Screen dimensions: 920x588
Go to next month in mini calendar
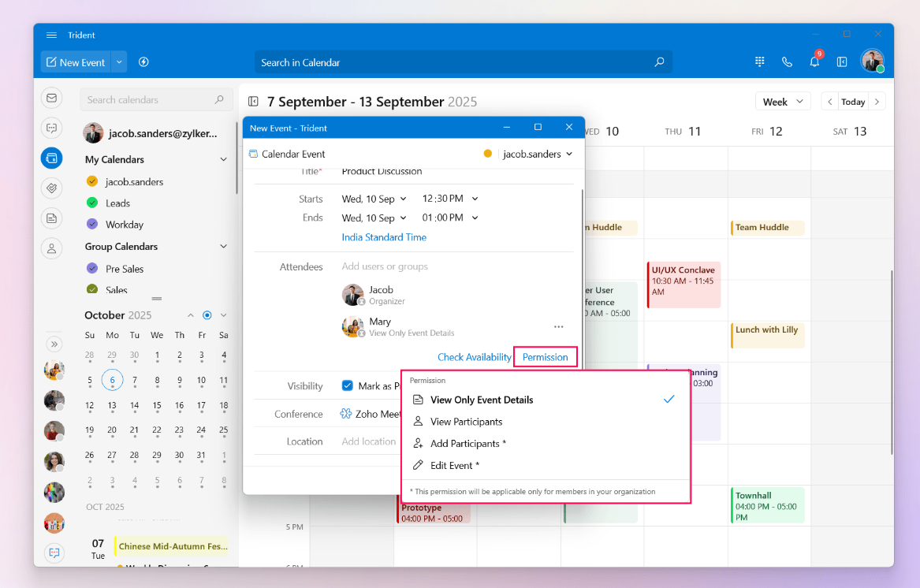click(x=224, y=315)
